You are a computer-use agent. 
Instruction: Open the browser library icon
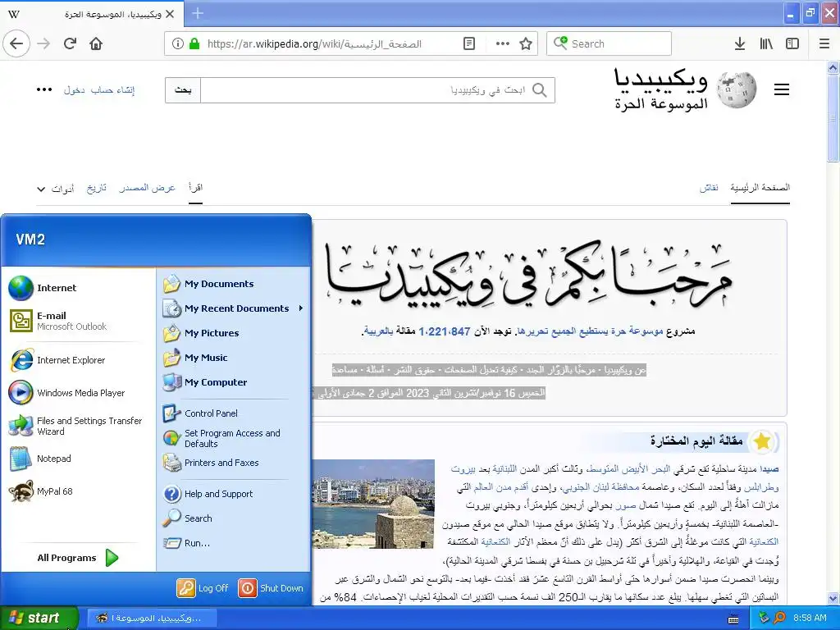point(766,44)
